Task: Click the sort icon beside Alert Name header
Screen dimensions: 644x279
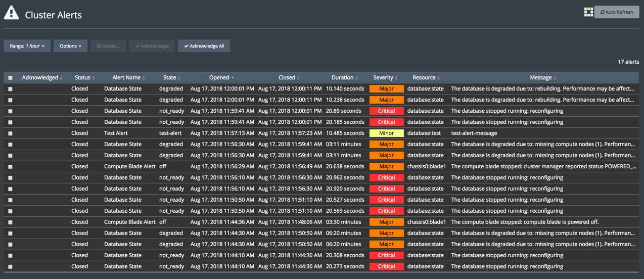Action: point(144,78)
